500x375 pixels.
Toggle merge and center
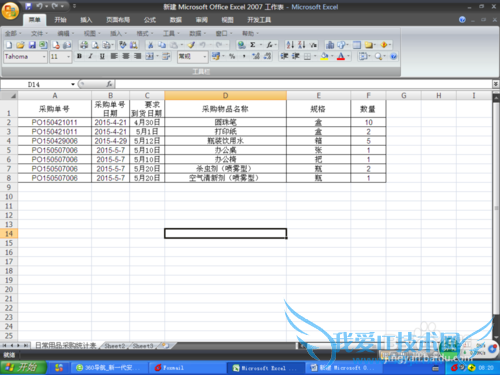[149, 56]
